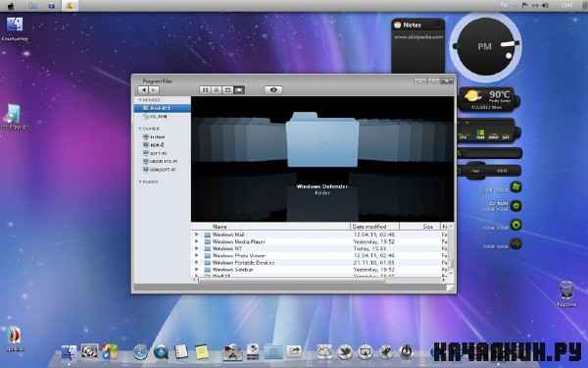Click the analog PM clock gadget

tap(485, 47)
